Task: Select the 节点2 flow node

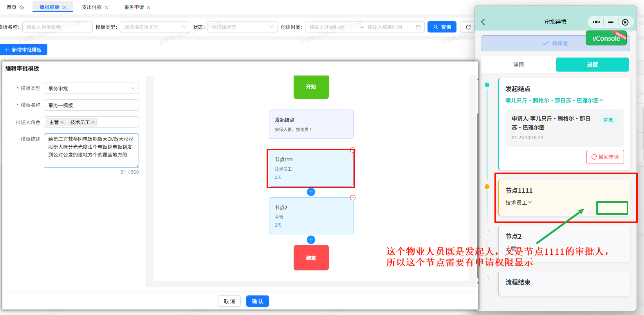Action: click(x=311, y=216)
